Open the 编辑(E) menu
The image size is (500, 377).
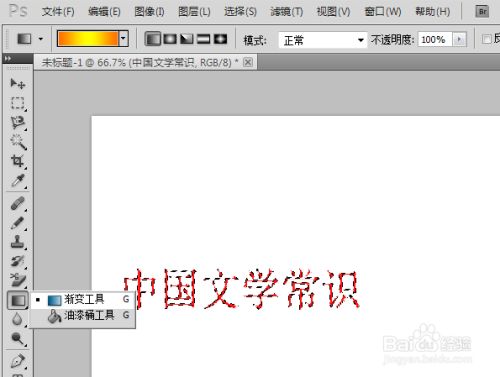104,12
